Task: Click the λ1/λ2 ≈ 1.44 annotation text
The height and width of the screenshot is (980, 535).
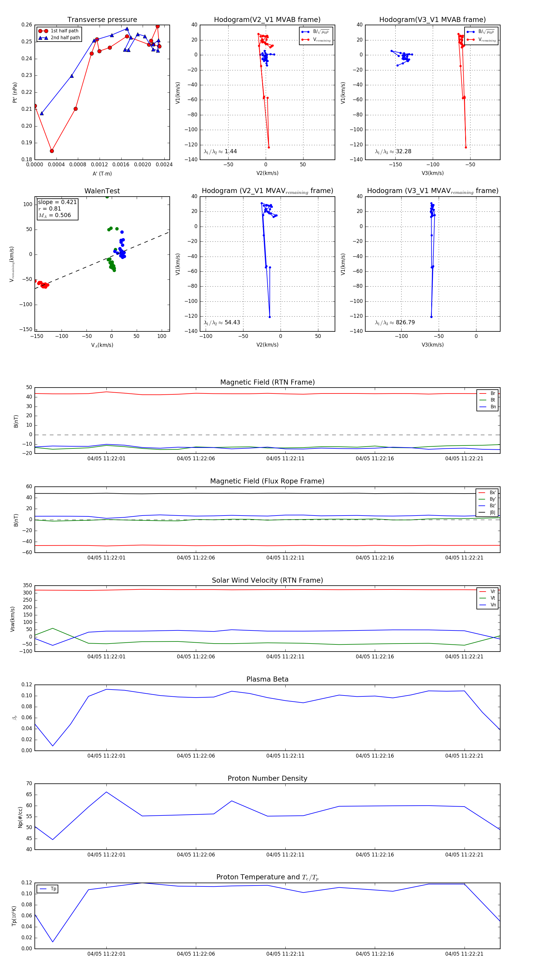Action: pyautogui.click(x=220, y=151)
